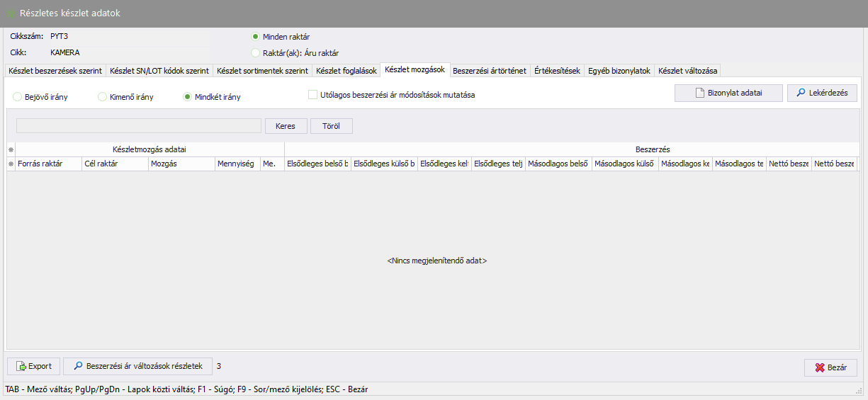Screen dimensions: 868x400
Task: Open Beszerzési ár változások részletek
Action: tap(137, 367)
